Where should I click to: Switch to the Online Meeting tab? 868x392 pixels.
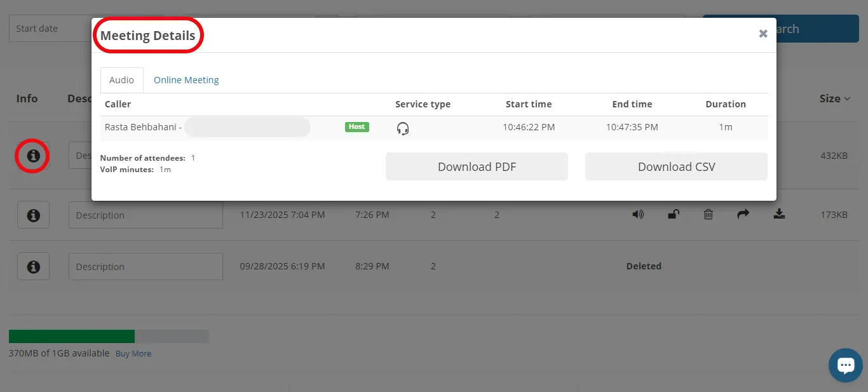click(186, 80)
